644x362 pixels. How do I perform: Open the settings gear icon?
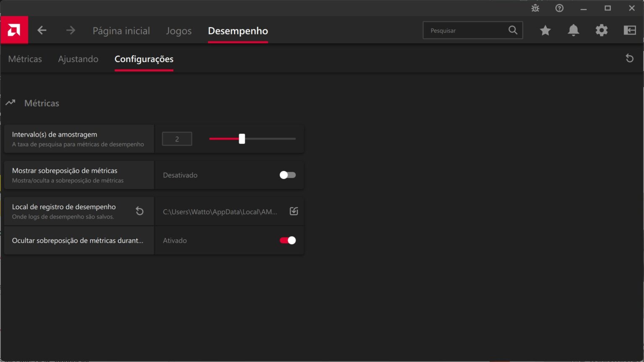(602, 30)
